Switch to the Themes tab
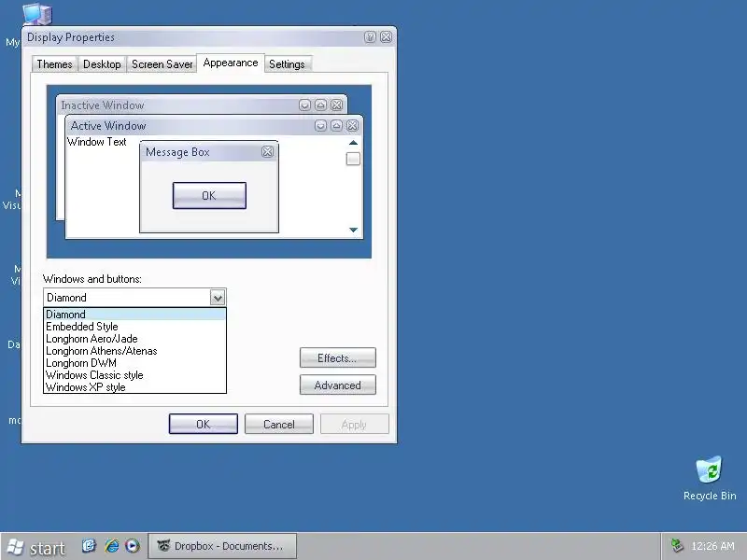This screenshot has width=747, height=560. tap(54, 64)
